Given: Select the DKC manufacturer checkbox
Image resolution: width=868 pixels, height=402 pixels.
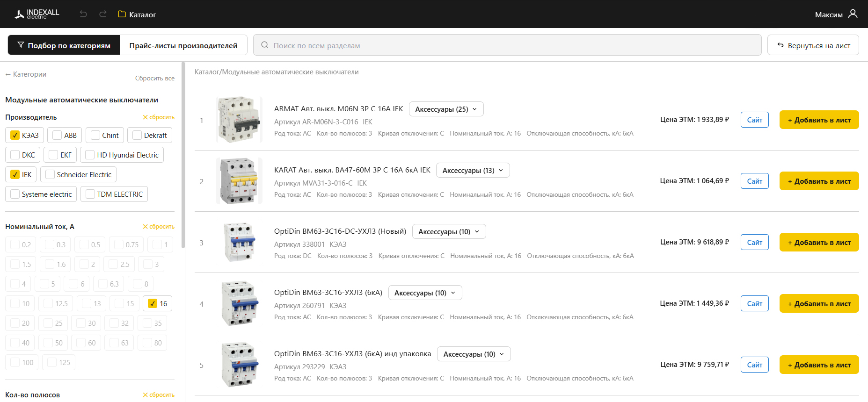Looking at the screenshot, I should pyautogui.click(x=15, y=155).
